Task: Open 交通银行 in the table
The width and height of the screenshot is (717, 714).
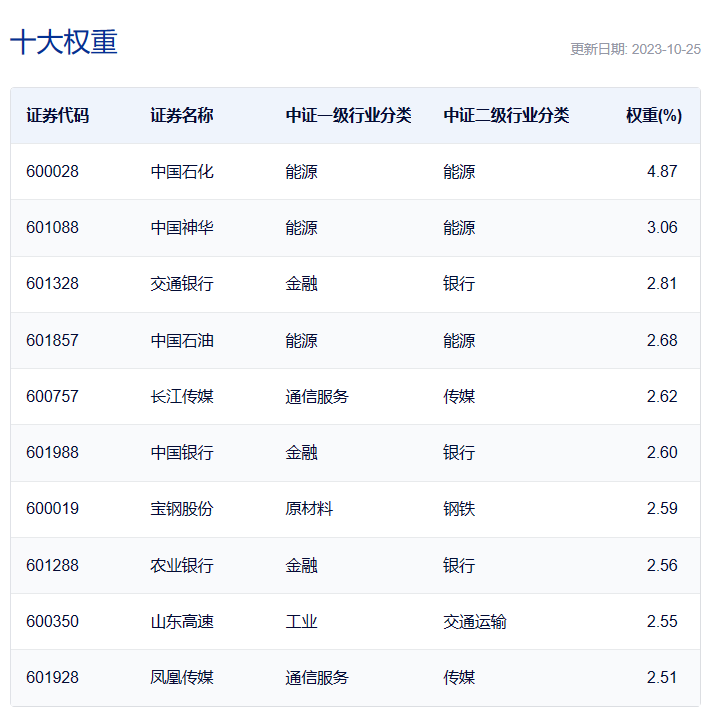Action: click(182, 284)
